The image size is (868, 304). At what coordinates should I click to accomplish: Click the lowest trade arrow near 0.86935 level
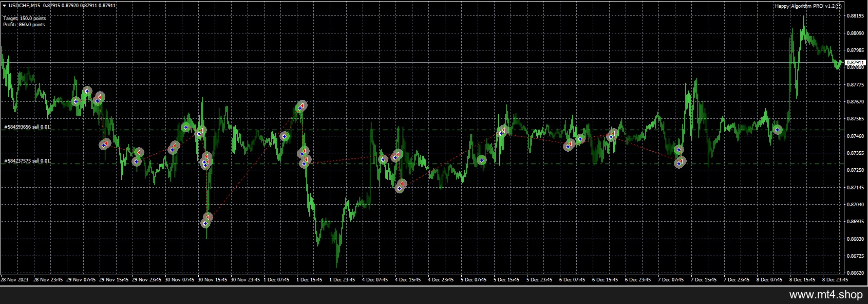205,223
